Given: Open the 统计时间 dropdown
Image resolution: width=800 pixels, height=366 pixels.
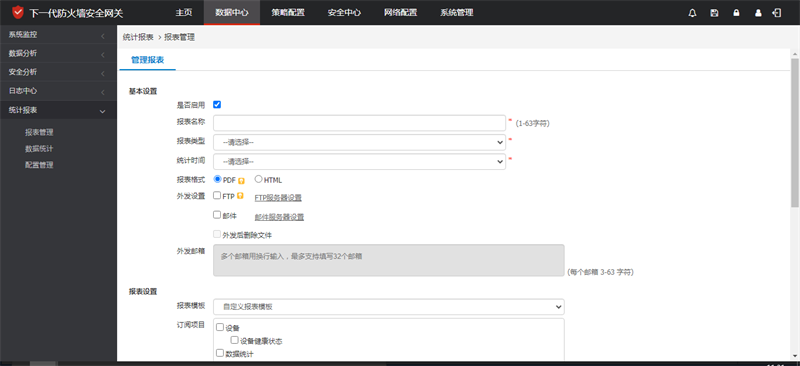Looking at the screenshot, I should [x=360, y=161].
